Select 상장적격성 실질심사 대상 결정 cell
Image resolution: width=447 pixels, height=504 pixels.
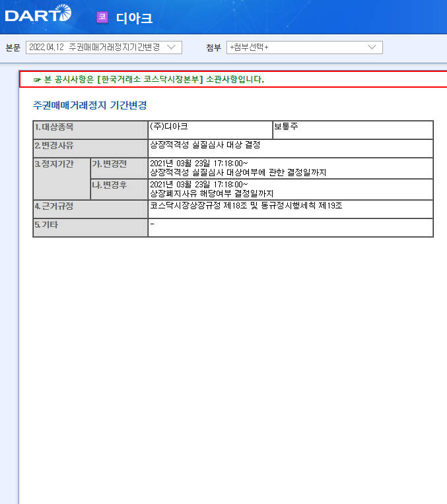pyautogui.click(x=291, y=148)
